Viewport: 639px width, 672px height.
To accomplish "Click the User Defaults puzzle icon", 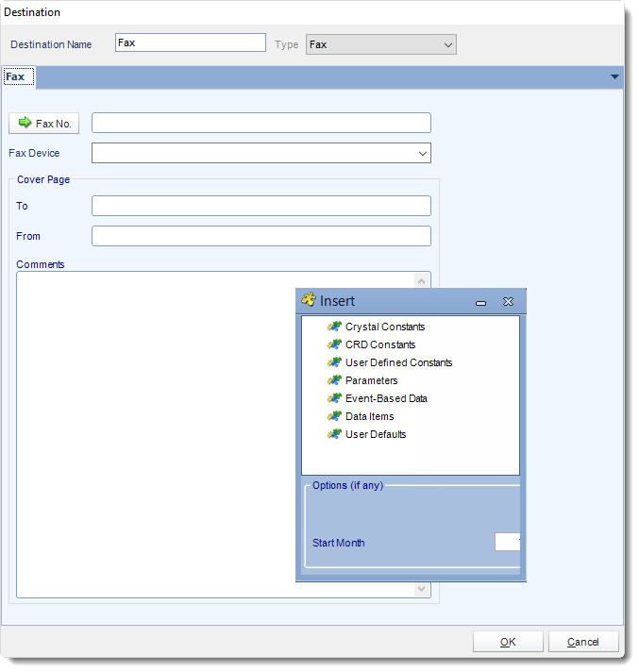I will [x=334, y=434].
